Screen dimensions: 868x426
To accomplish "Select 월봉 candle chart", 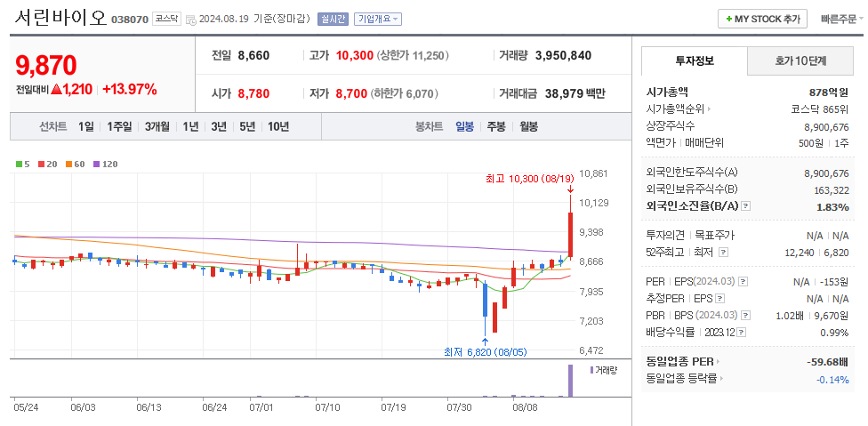I will (528, 126).
